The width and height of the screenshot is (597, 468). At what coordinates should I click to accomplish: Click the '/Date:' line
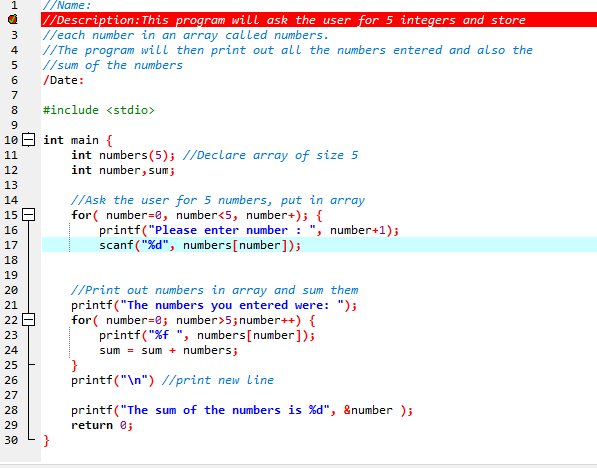(63, 80)
